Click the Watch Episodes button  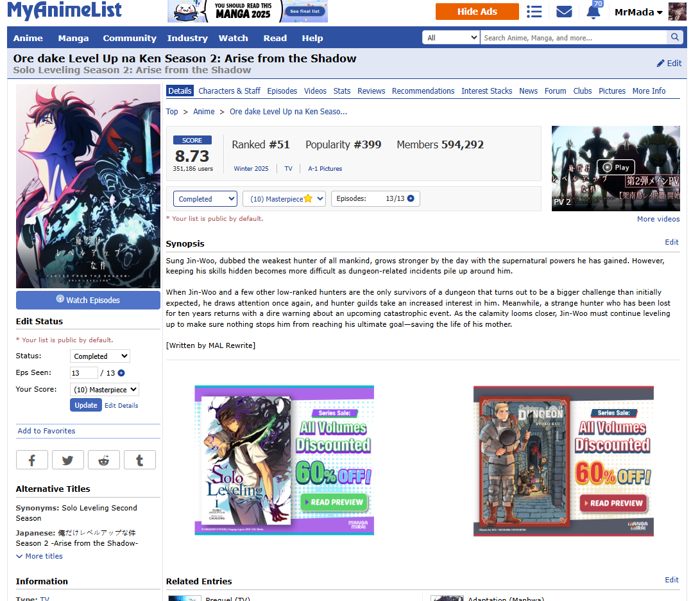88,300
